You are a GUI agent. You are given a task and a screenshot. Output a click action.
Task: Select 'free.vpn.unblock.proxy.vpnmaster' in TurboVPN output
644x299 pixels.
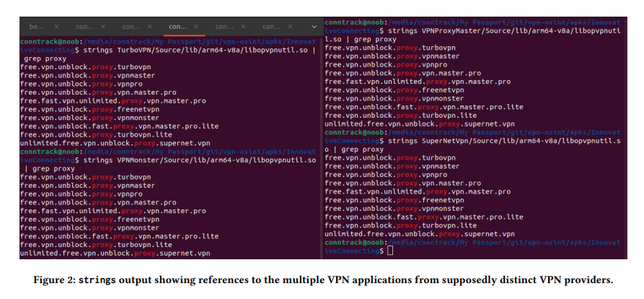[x=87, y=76]
